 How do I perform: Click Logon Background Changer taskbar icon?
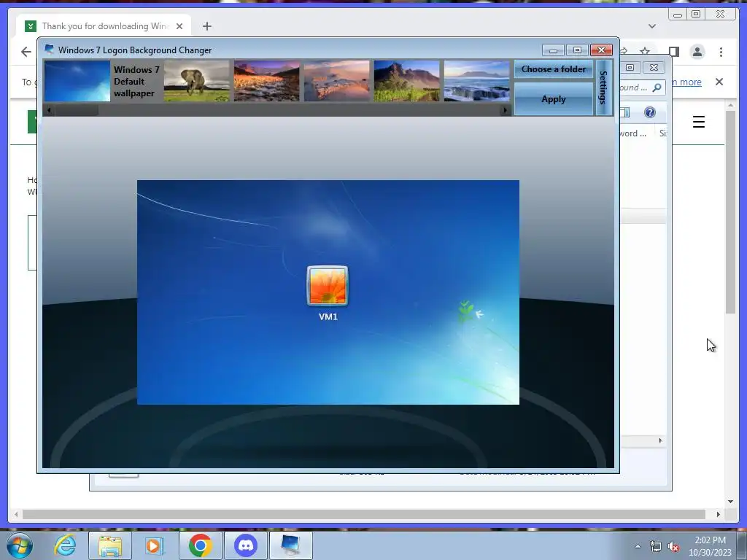[x=291, y=545]
